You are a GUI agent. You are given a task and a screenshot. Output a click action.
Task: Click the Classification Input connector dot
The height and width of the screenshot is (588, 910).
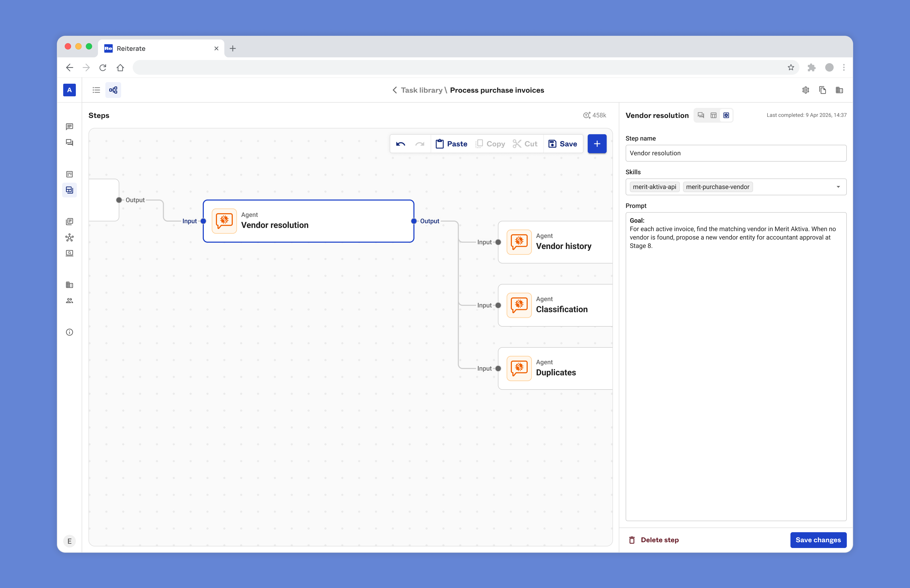point(498,306)
